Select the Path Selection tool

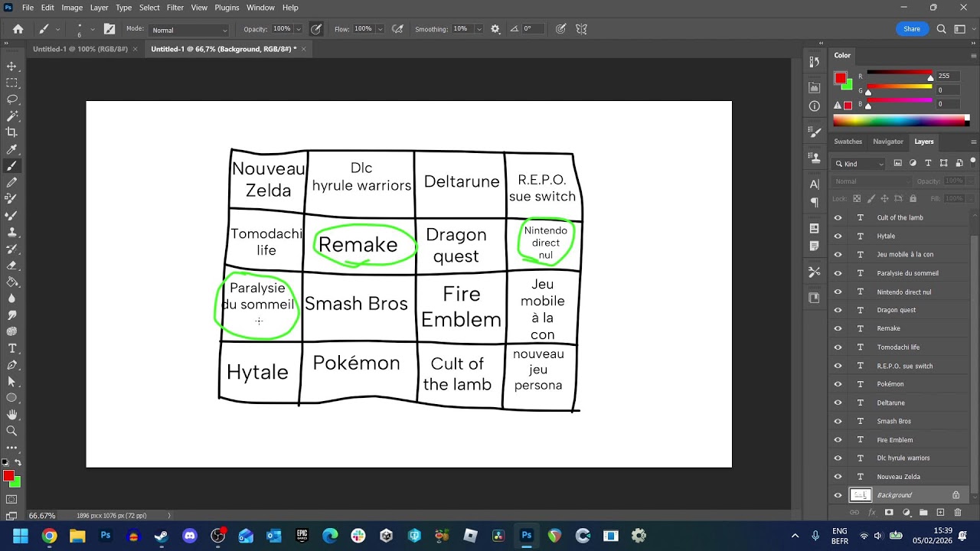pyautogui.click(x=11, y=381)
